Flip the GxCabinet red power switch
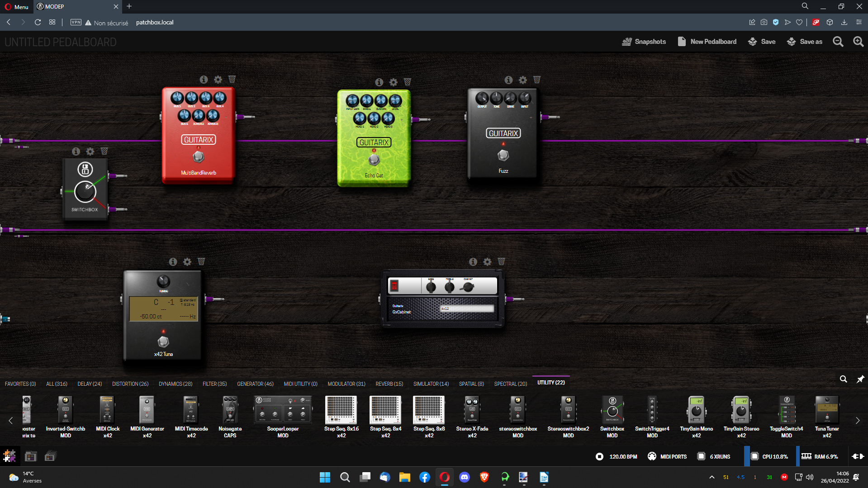Viewport: 868px width, 488px height. click(394, 286)
